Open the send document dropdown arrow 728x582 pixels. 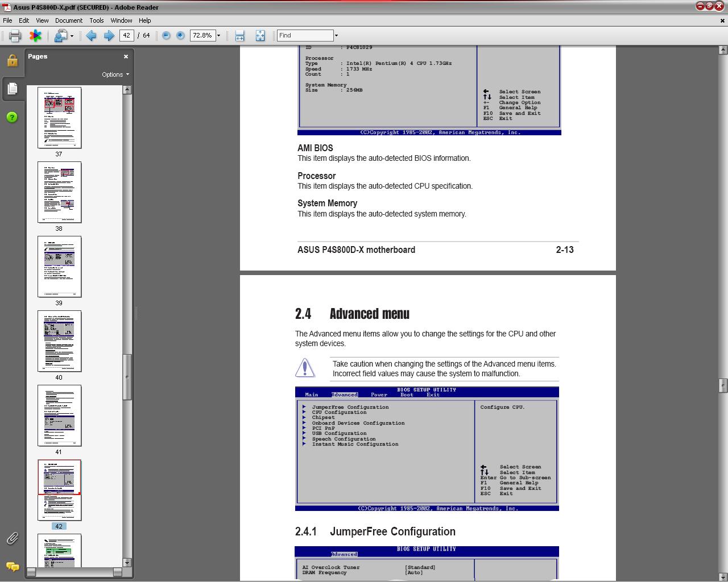pos(72,36)
